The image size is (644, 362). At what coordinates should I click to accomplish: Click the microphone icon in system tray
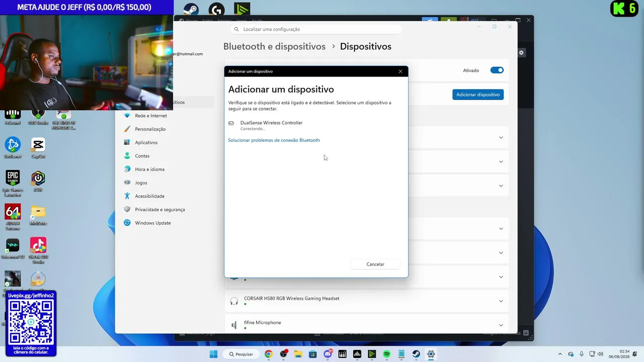582,354
